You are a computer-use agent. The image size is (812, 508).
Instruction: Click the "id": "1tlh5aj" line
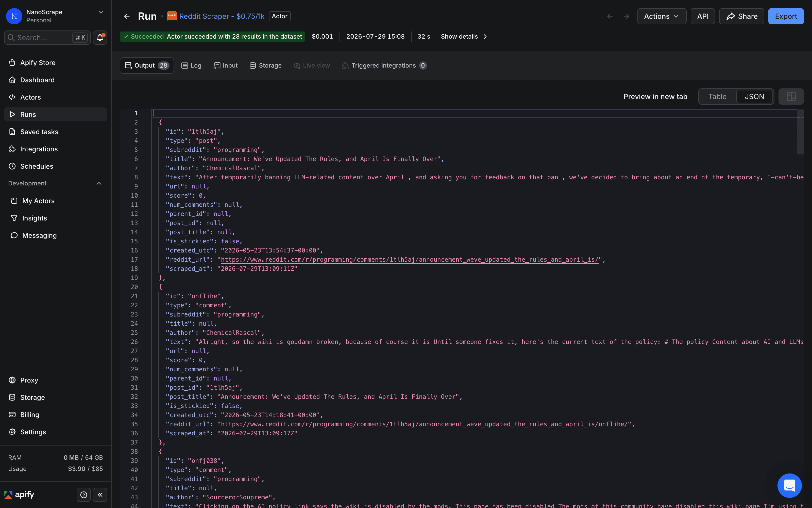195,131
